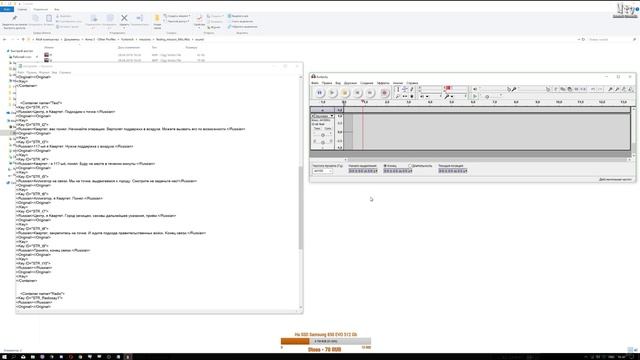Select the Time Shift tool
The height and width of the screenshot is (360, 640).
point(404,96)
